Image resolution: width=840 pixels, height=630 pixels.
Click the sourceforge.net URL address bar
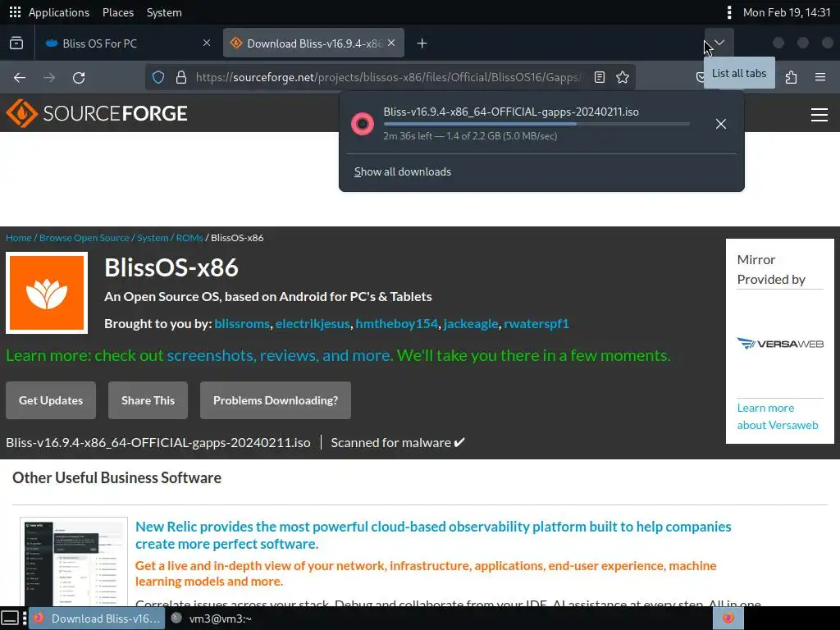390,78
